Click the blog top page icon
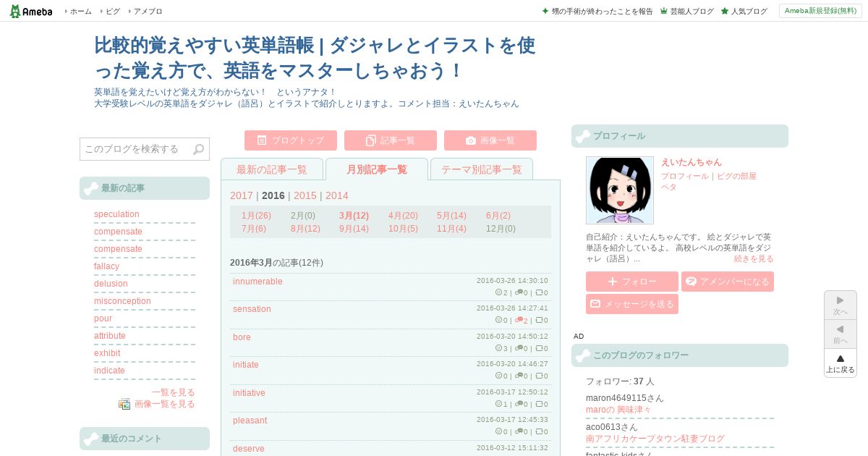This screenshot has width=868, height=456. click(x=262, y=140)
